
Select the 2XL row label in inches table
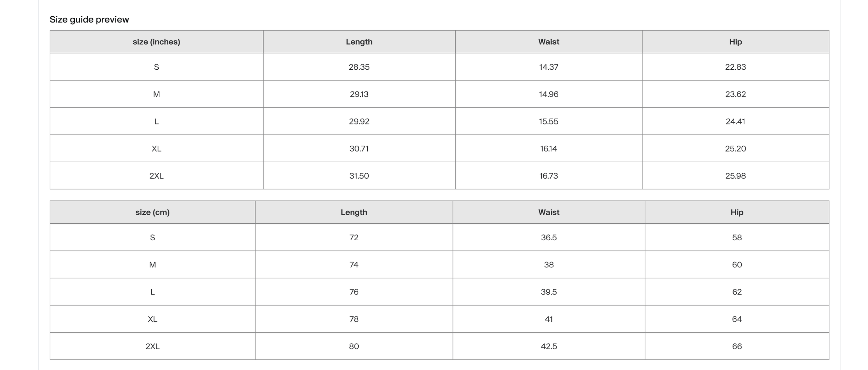156,176
